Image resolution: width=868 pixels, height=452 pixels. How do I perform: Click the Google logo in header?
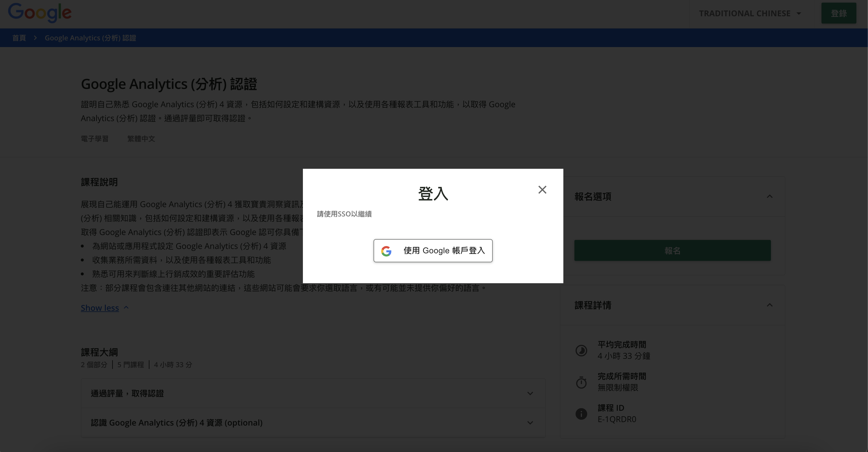[40, 13]
